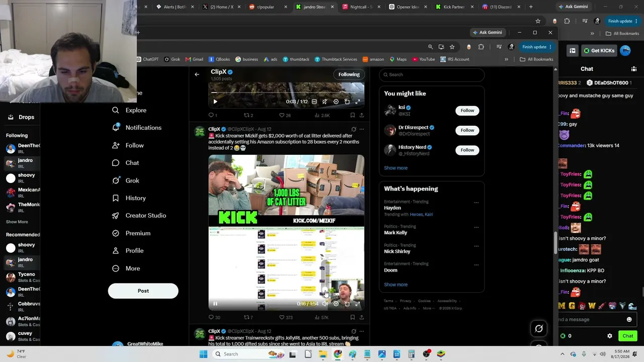Click the Get KICKs button

click(599, 51)
